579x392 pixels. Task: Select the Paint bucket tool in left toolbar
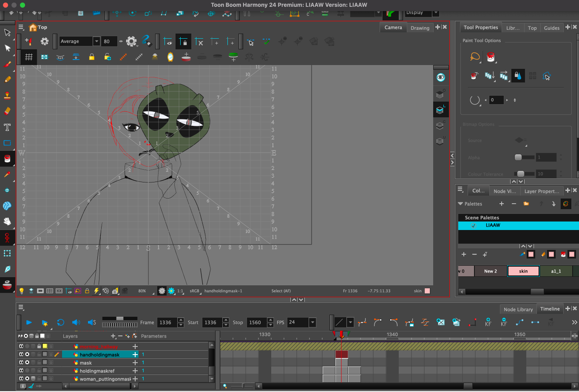[x=7, y=159]
